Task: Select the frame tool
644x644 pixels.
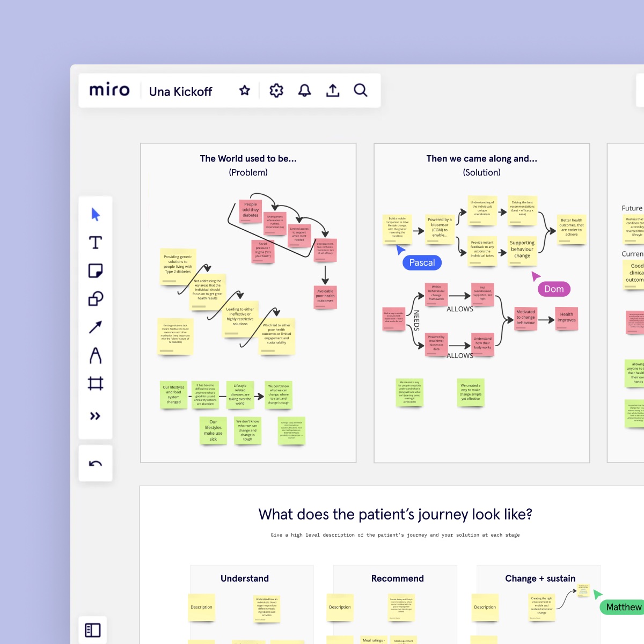Action: 96,384
